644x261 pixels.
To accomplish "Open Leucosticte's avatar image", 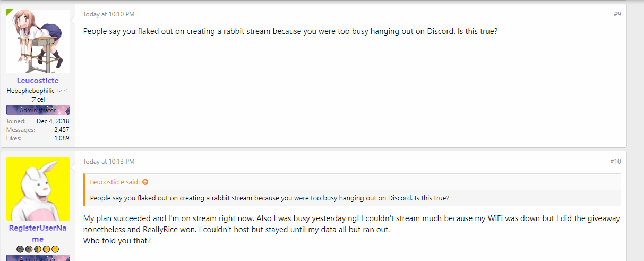I will pos(38,41).
